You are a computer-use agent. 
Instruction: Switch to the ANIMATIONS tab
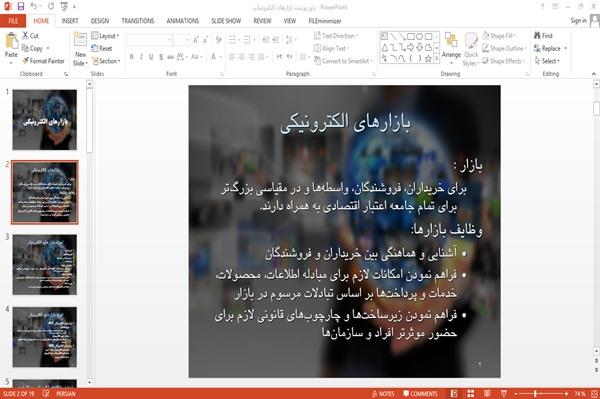click(x=183, y=21)
